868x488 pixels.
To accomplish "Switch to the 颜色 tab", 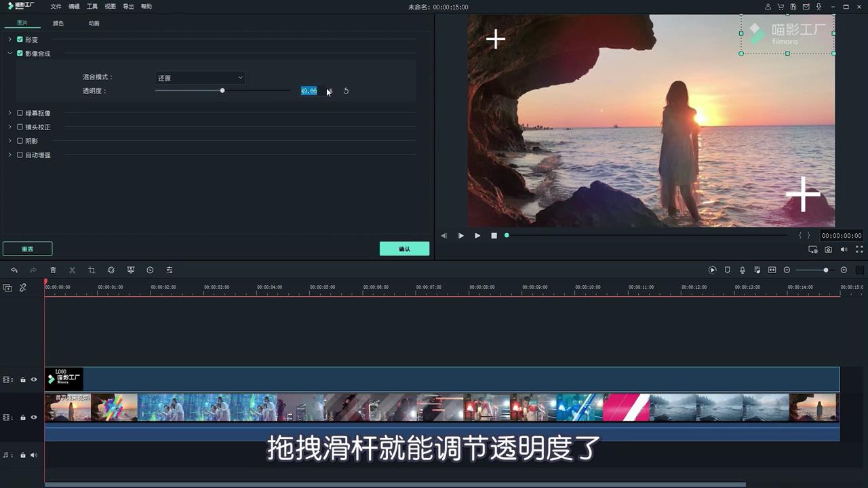I will [58, 23].
